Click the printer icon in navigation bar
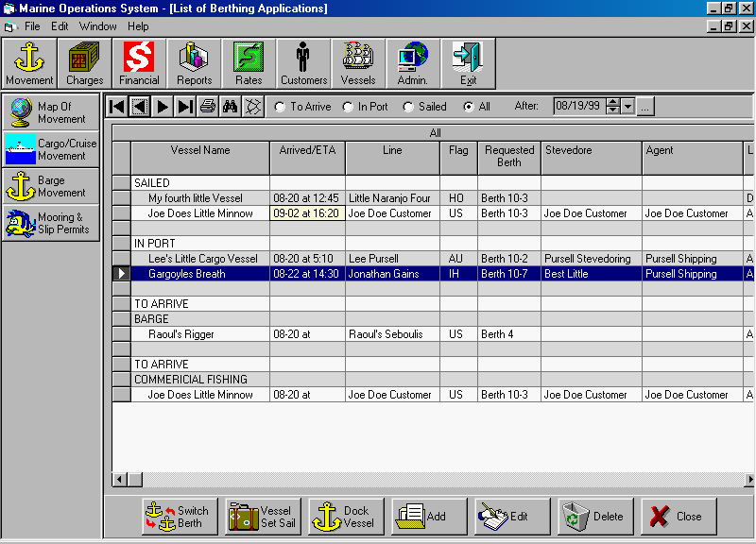 point(207,107)
